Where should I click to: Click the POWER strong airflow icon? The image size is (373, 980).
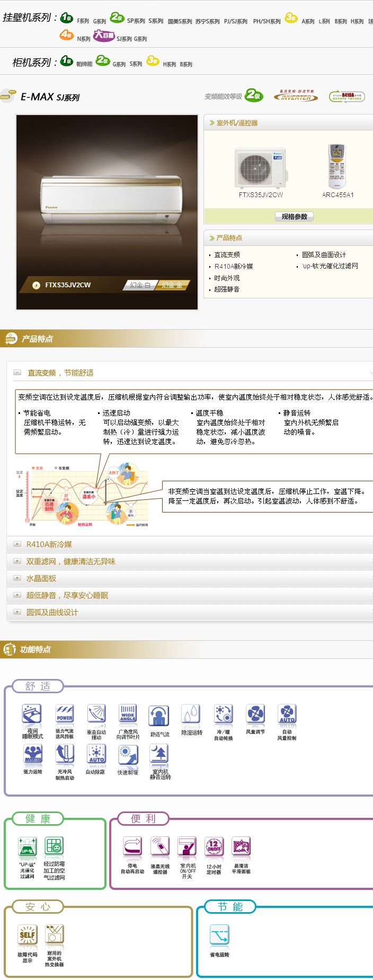point(65,714)
